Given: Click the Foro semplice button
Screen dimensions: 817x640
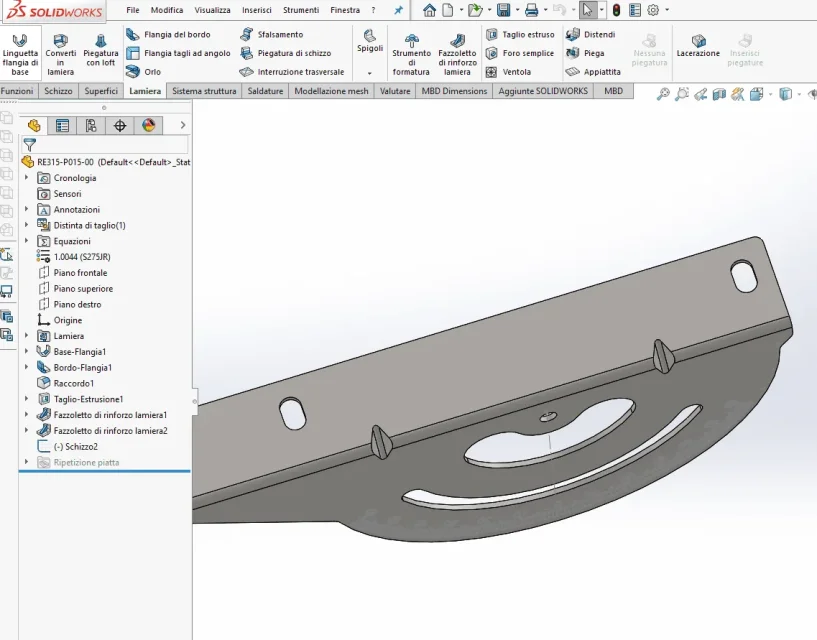Looking at the screenshot, I should coord(519,53).
